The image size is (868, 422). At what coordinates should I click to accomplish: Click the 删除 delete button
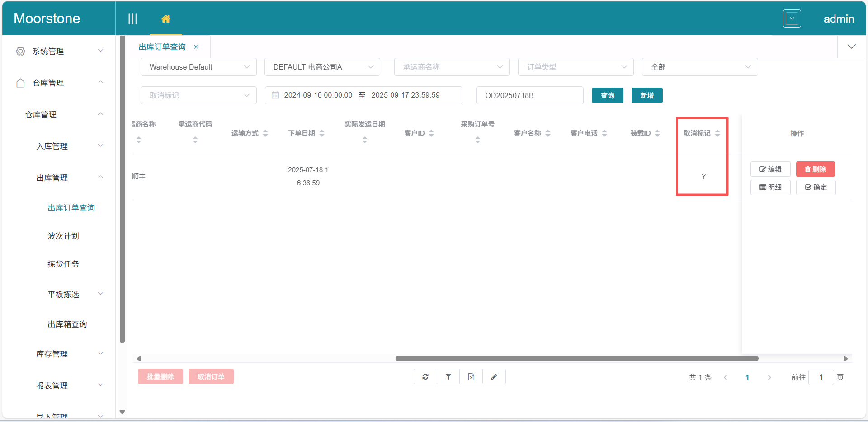(x=816, y=169)
